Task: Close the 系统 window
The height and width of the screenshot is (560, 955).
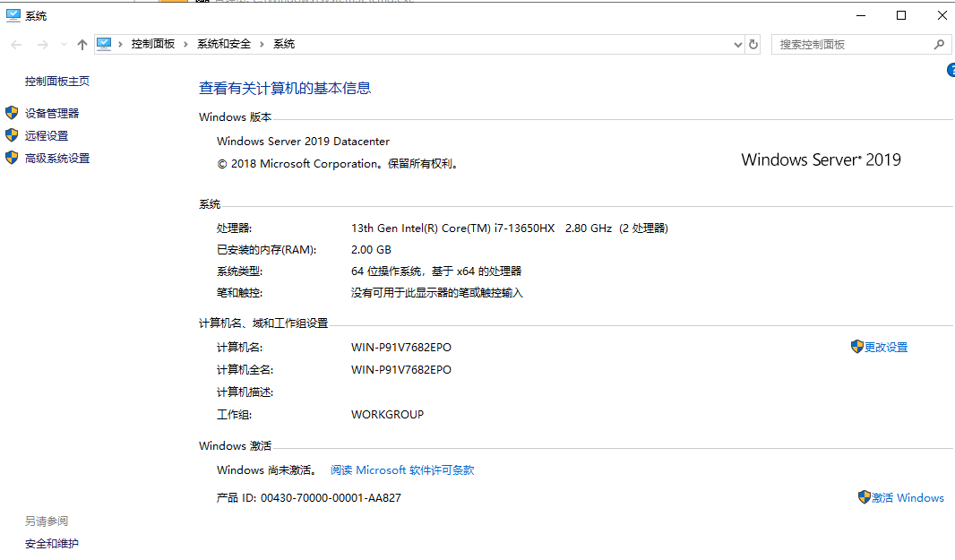Action: [942, 15]
